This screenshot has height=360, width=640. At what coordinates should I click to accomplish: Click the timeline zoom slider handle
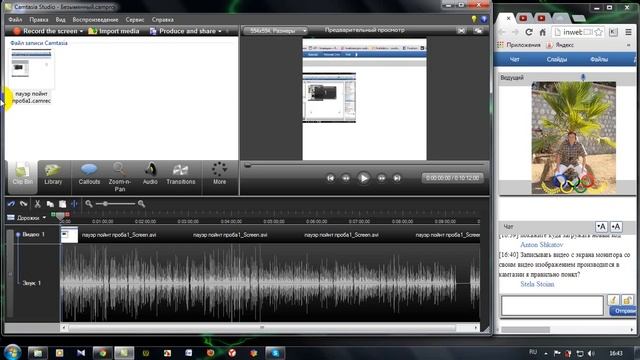pyautogui.click(x=105, y=203)
